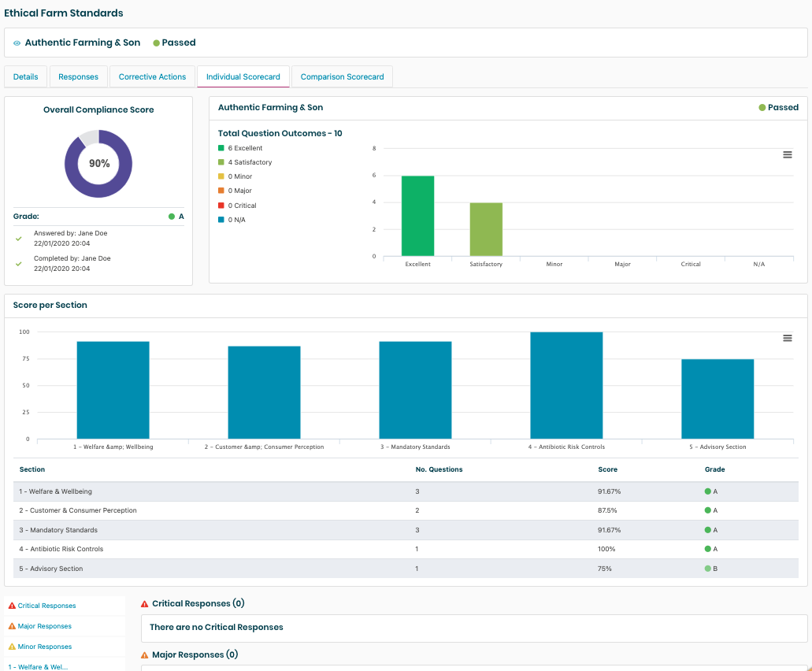812x671 pixels.
Task: Click the green Grade A status dot
Action: click(x=172, y=217)
